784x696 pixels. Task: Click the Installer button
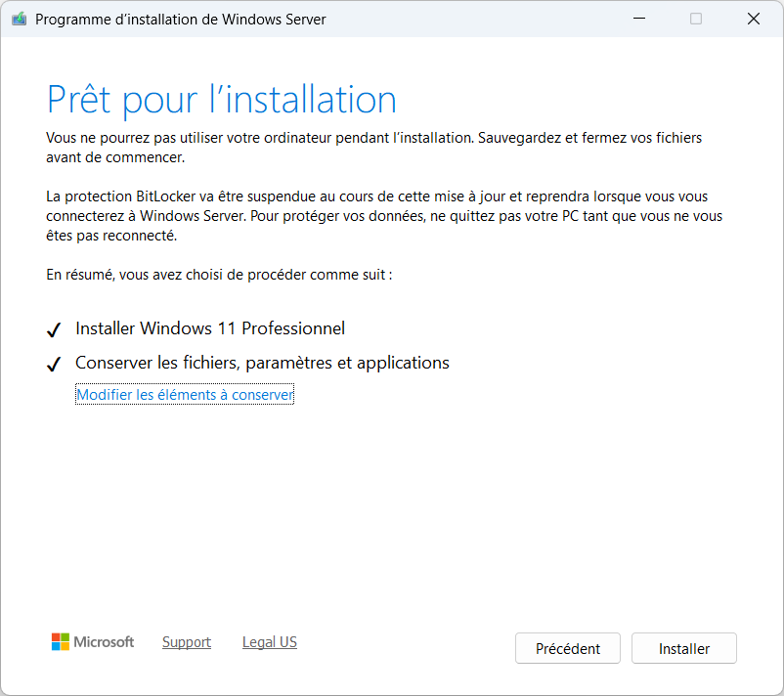click(x=683, y=648)
